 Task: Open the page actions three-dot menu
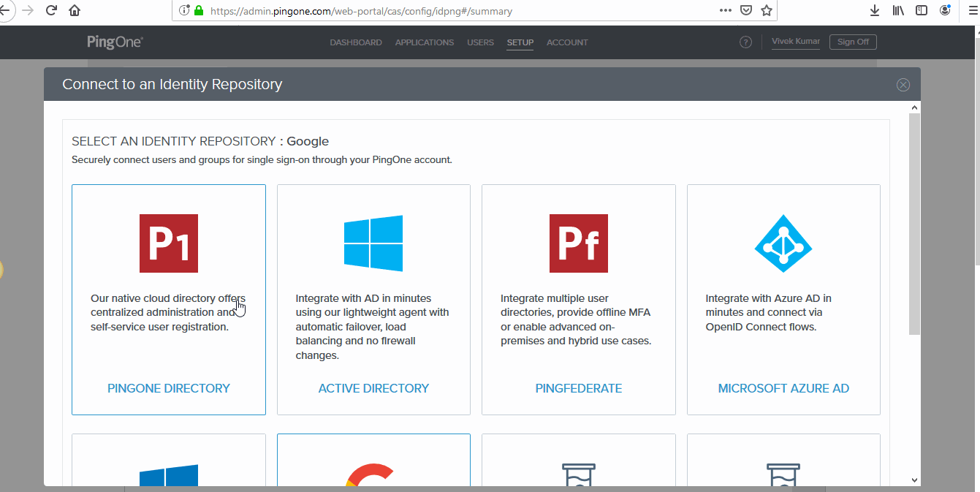pyautogui.click(x=725, y=11)
